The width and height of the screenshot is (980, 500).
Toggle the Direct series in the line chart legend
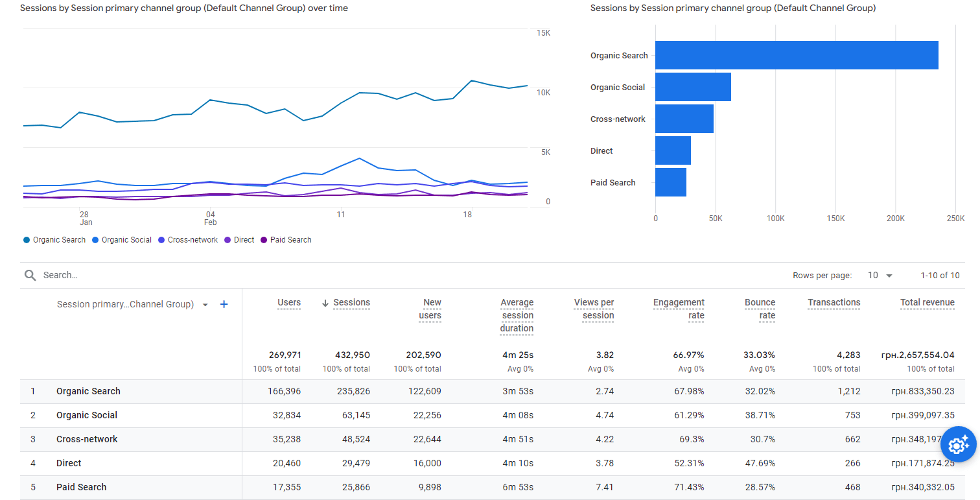point(239,239)
